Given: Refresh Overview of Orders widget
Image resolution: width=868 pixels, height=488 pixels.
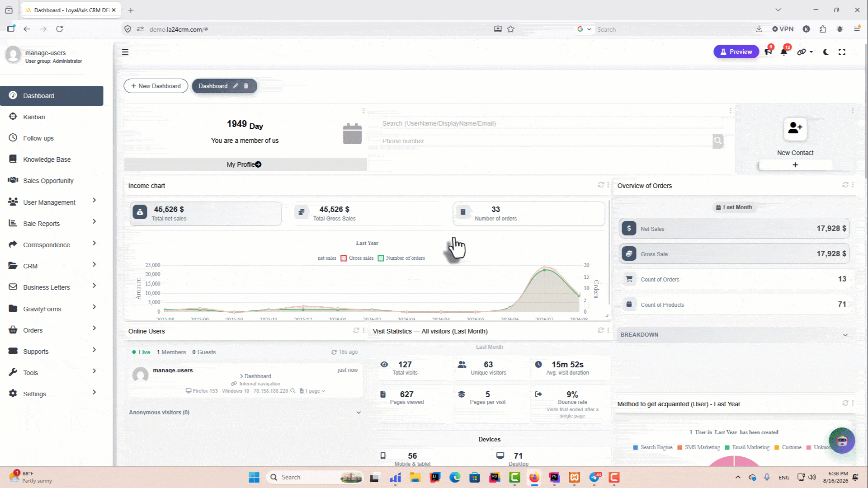Looking at the screenshot, I should coord(845,185).
